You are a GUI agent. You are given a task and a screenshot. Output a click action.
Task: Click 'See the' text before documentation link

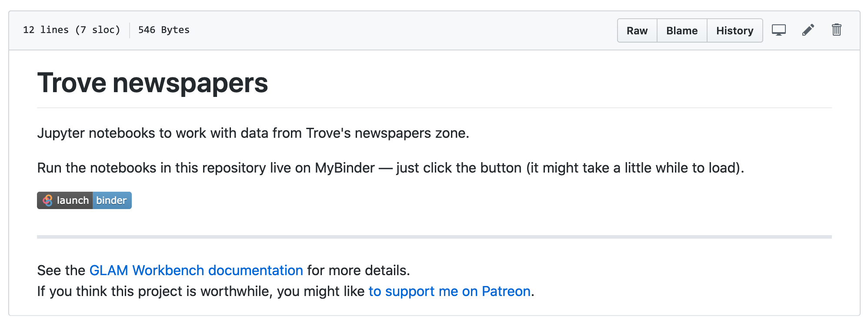pyautogui.click(x=61, y=270)
